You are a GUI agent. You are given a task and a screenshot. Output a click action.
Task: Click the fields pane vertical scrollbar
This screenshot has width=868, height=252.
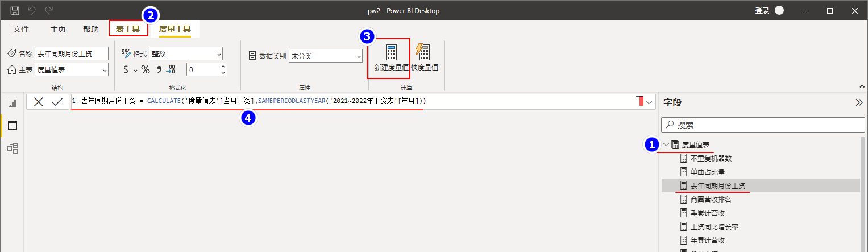tap(863, 193)
